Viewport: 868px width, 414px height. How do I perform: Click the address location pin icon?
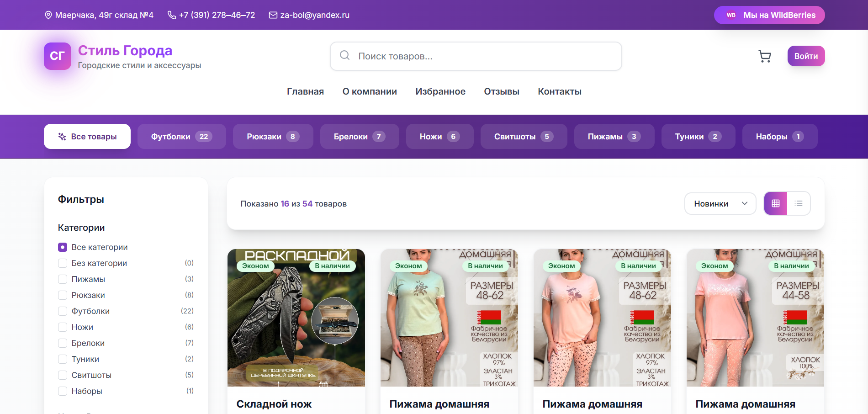[x=48, y=15]
